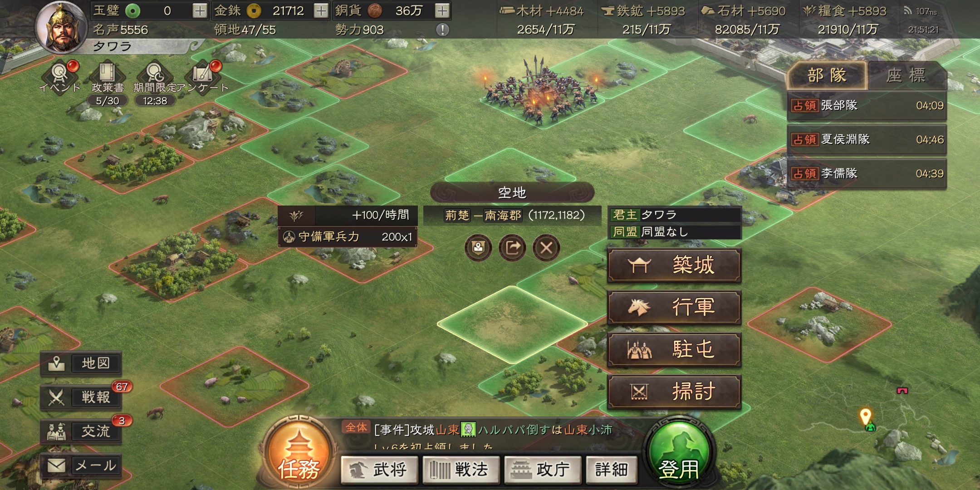This screenshot has width=980, height=490.
Task: Tap the plus next to 銅貨
Action: [x=442, y=10]
